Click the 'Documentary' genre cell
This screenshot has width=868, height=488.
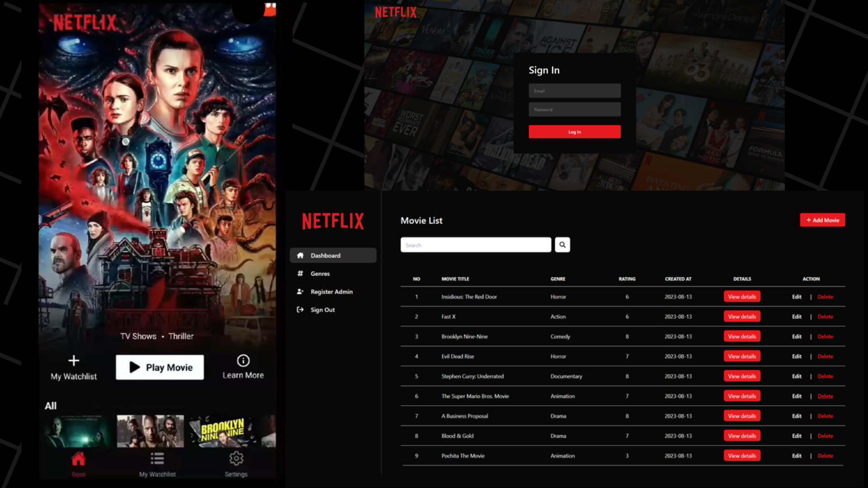pyautogui.click(x=566, y=376)
